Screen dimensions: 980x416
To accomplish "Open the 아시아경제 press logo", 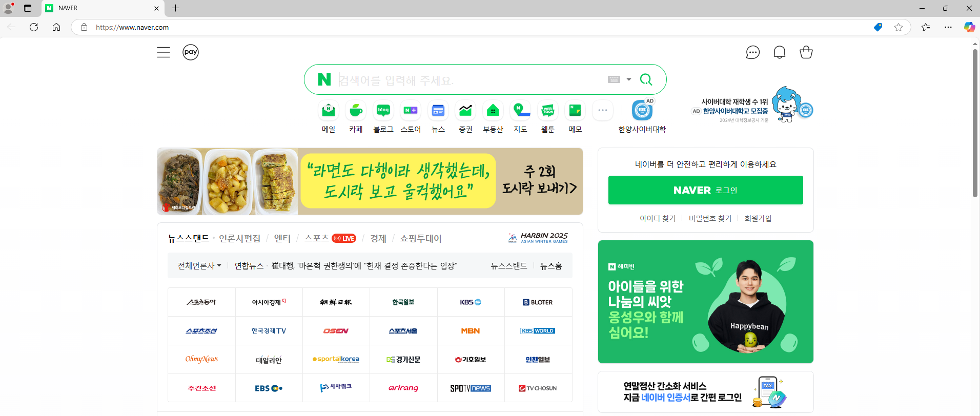I will 269,302.
